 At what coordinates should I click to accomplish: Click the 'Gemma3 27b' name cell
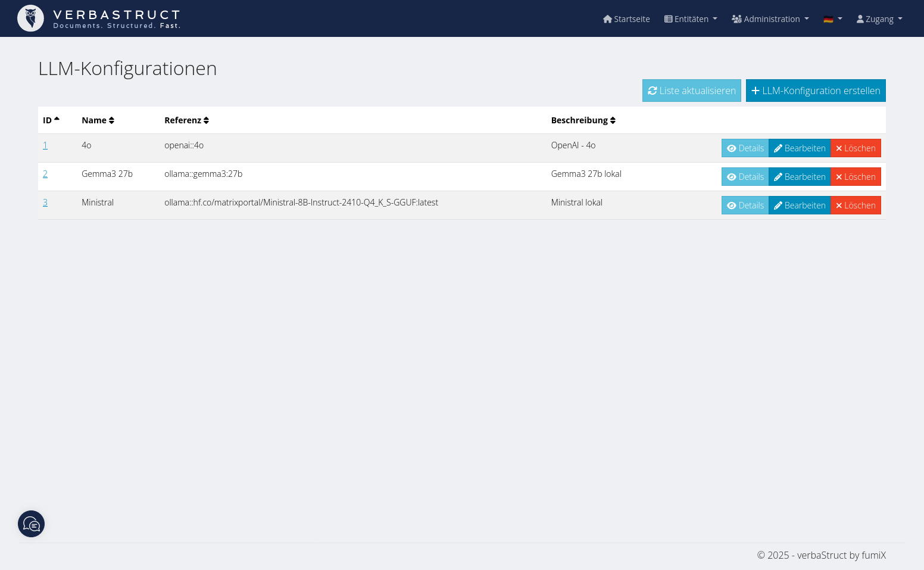(x=107, y=174)
